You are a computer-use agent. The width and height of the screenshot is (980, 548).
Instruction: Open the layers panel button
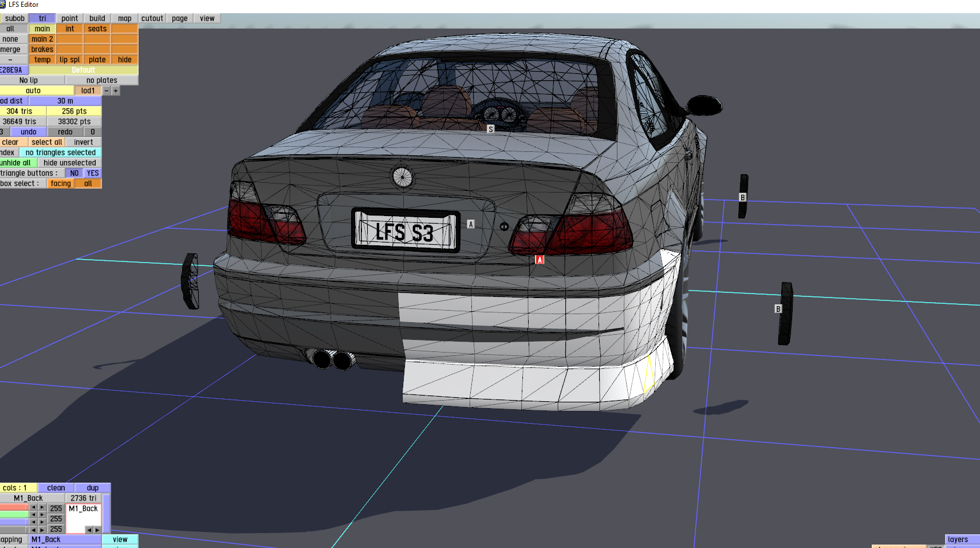tap(962, 539)
